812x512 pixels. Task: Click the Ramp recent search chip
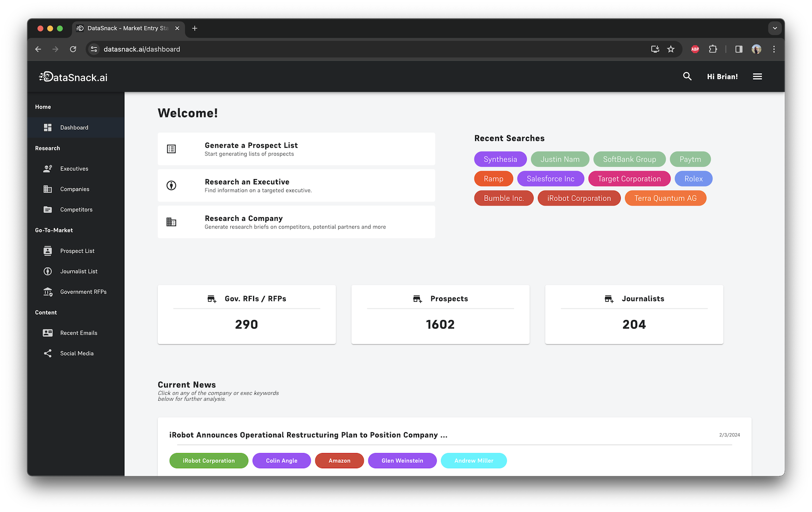(494, 179)
